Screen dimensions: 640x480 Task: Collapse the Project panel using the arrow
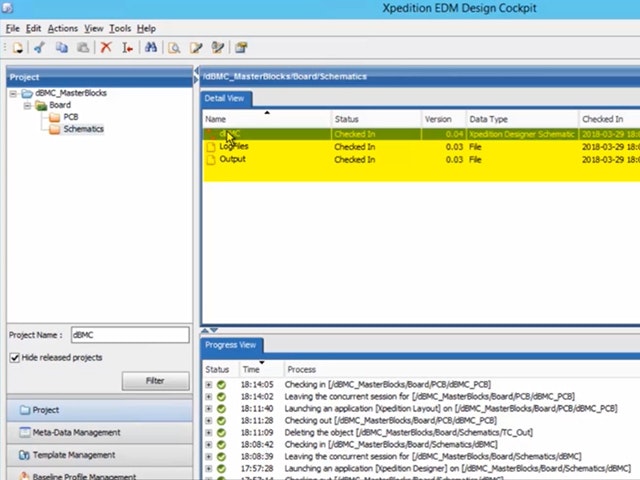[x=196, y=71]
